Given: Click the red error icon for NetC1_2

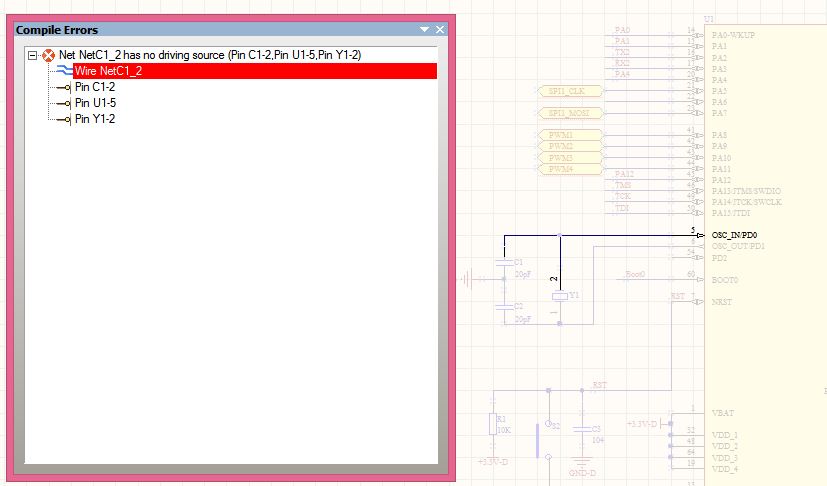Looking at the screenshot, I should (x=49, y=55).
